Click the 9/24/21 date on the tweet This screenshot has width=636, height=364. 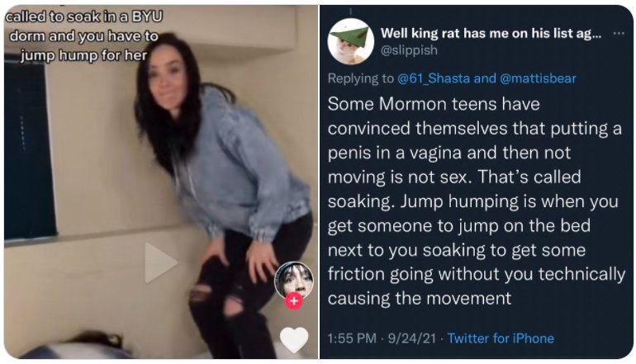coord(411,338)
